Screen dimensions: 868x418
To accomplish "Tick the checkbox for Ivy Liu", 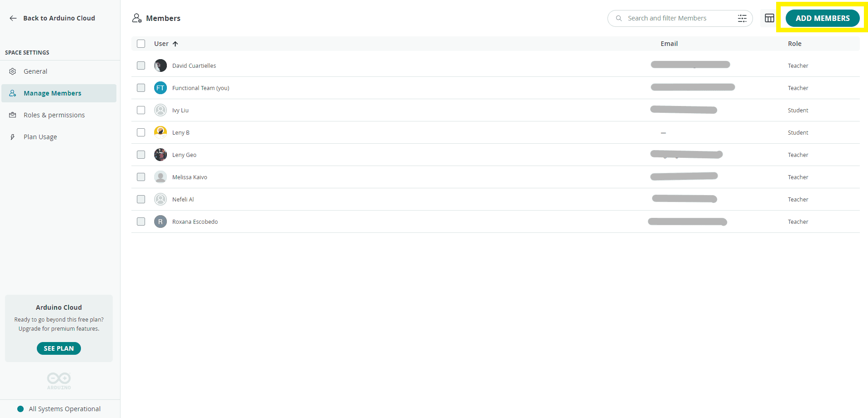I will click(x=141, y=110).
